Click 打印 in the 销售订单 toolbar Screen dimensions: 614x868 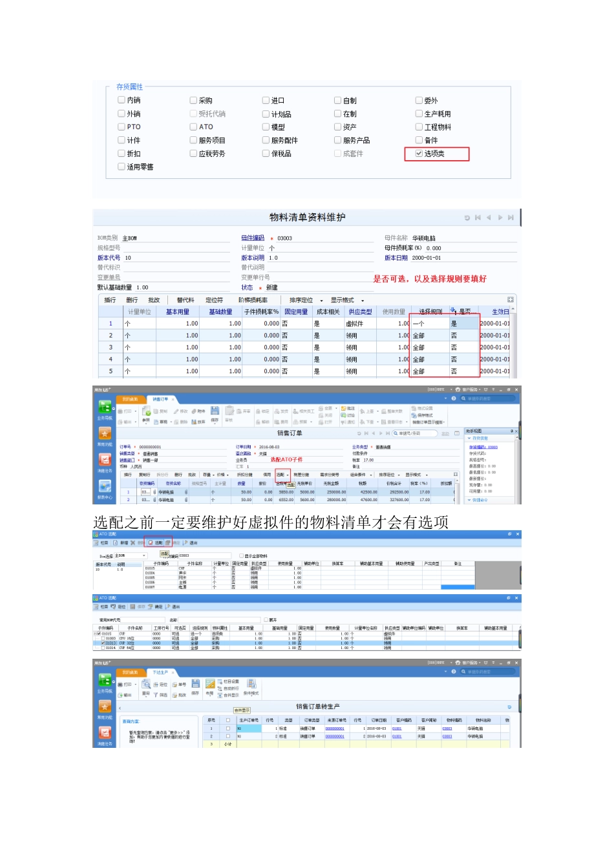click(125, 411)
